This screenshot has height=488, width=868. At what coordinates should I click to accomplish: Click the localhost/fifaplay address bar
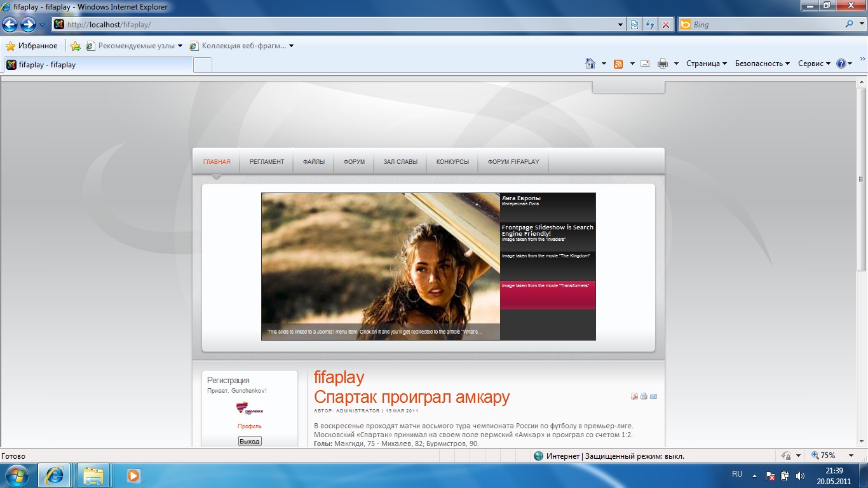click(x=335, y=25)
